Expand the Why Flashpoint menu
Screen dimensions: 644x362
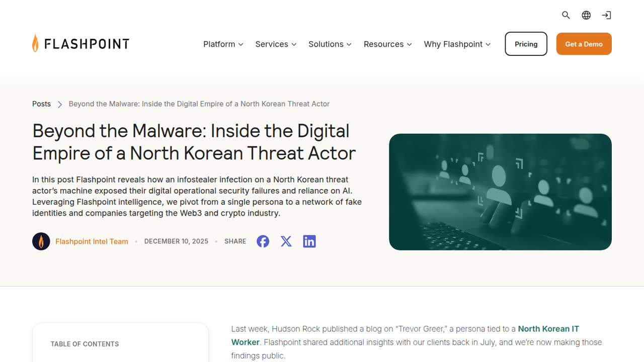pyautogui.click(x=457, y=44)
